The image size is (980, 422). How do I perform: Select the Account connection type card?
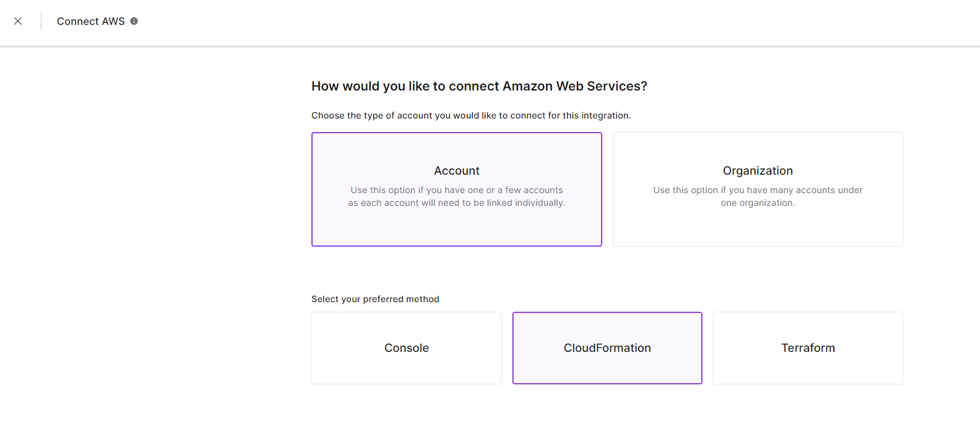(457, 189)
